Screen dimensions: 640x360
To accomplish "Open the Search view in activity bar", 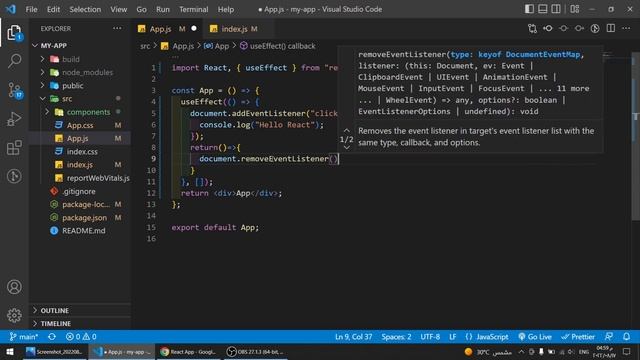I will pyautogui.click(x=14, y=61).
